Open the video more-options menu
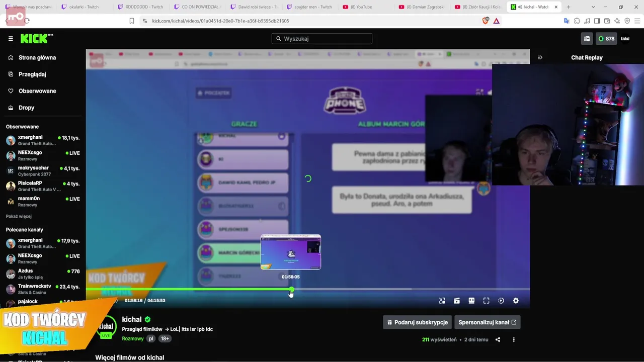 (x=514, y=340)
